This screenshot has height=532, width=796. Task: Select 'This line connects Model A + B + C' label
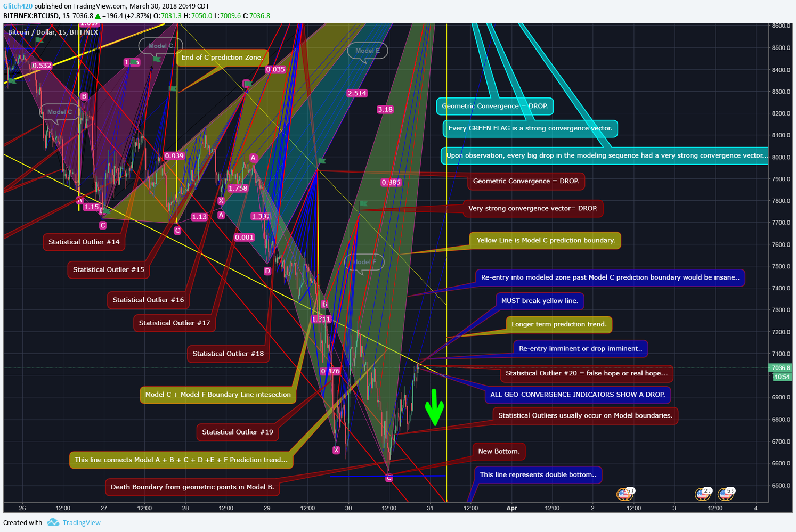pyautogui.click(x=181, y=460)
